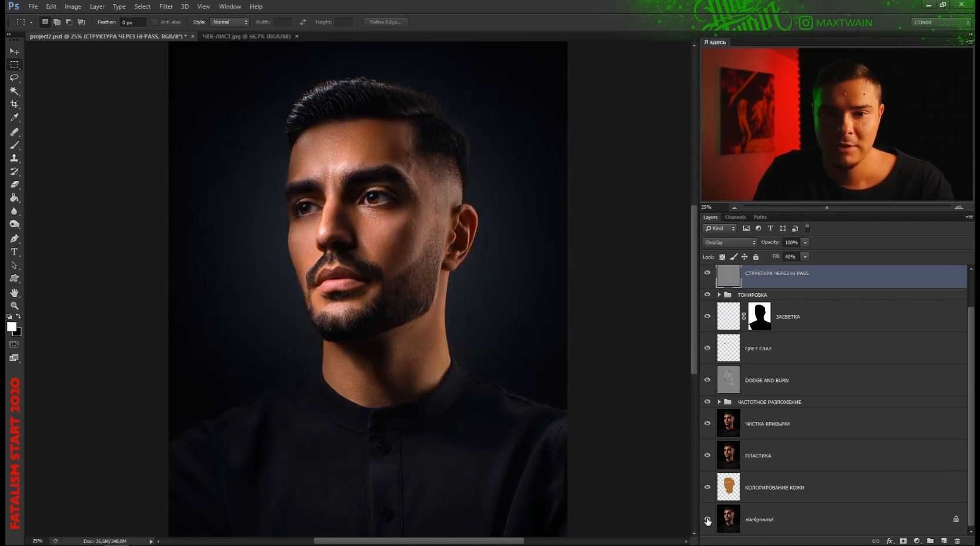Hide the КОЛОРИРОВАНИЕ КОЖИ layer
The width and height of the screenshot is (980, 546).
[707, 487]
